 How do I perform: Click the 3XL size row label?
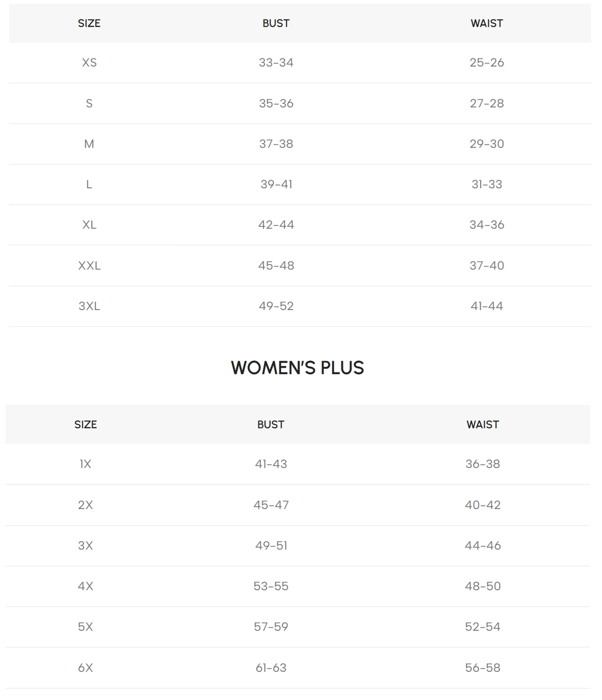click(89, 306)
